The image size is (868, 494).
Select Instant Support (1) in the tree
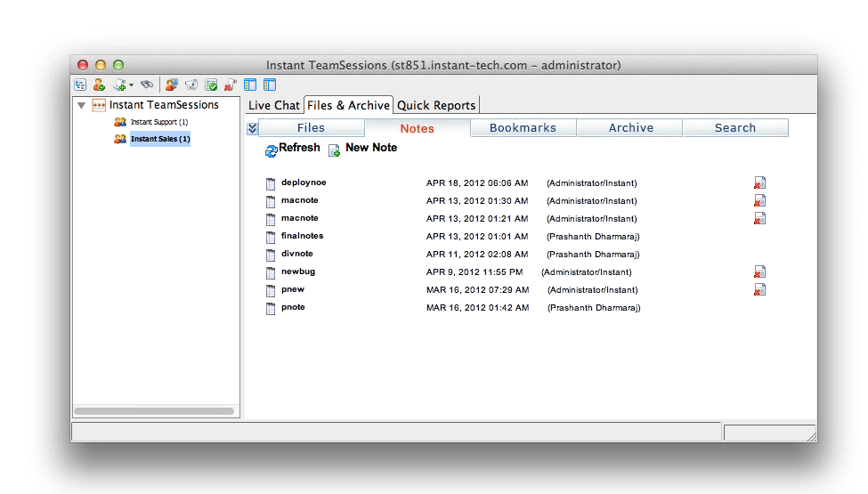(x=159, y=122)
